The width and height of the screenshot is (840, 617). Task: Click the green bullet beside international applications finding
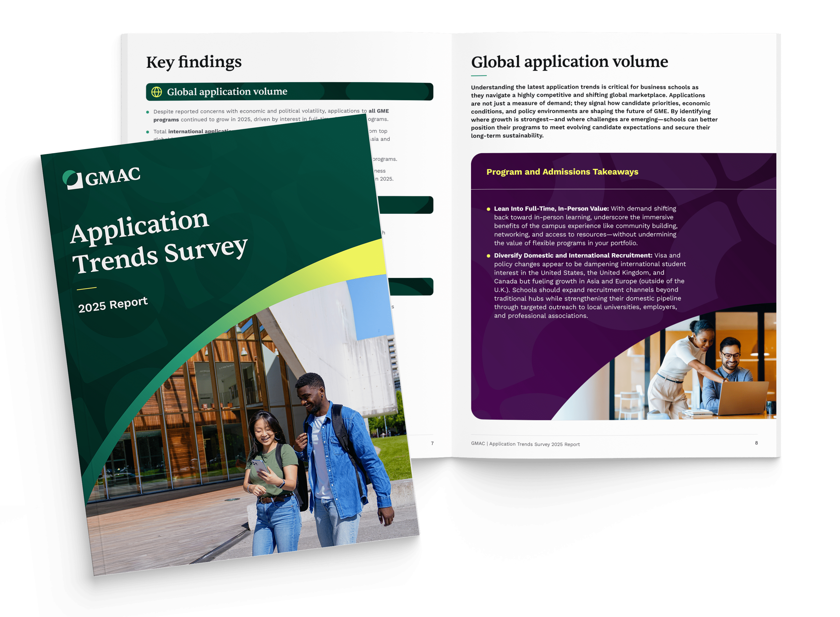pos(149,131)
